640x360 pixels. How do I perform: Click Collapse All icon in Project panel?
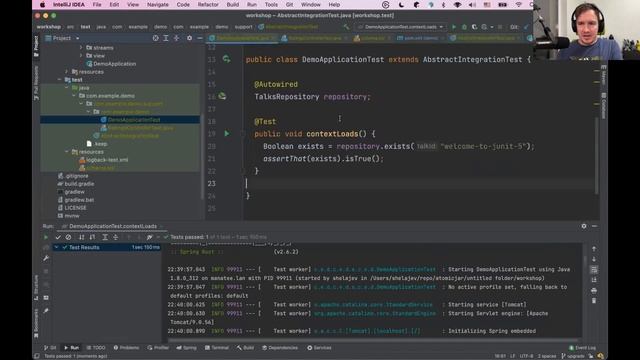[176, 38]
